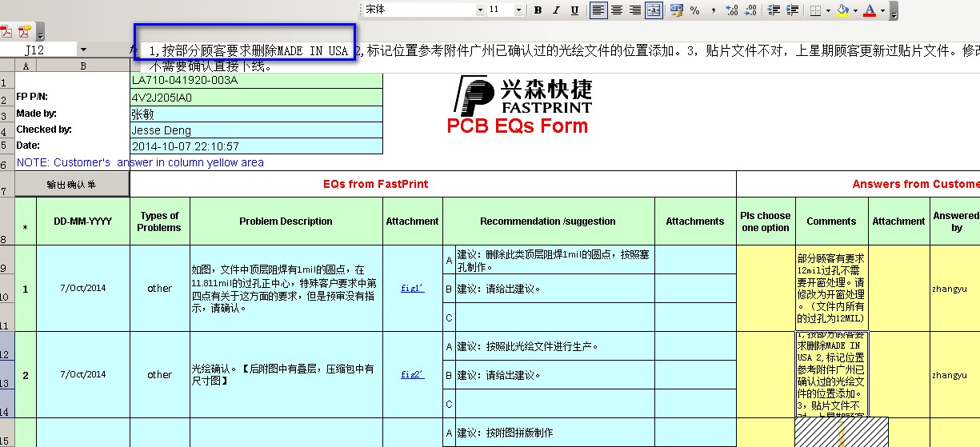Open the fig1' attachment link
980x447 pixels.
[413, 288]
